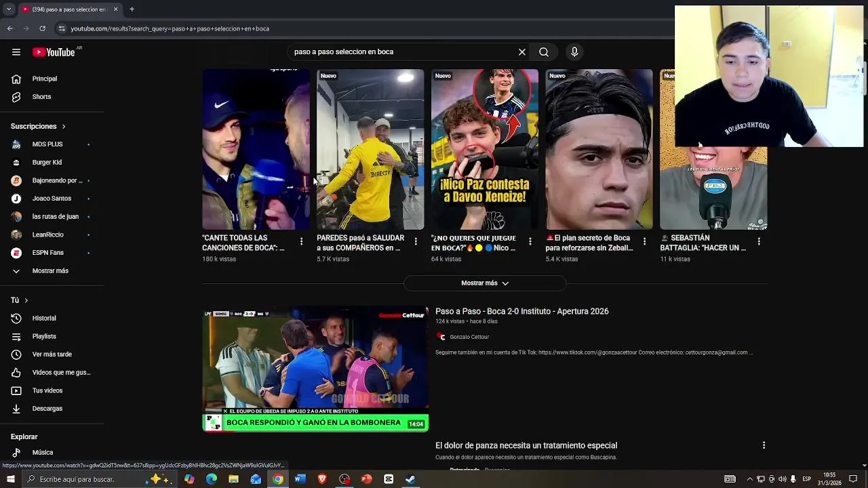Open Joaco Santos channel subscription
Viewport: 868px width, 488px height.
tap(52, 199)
